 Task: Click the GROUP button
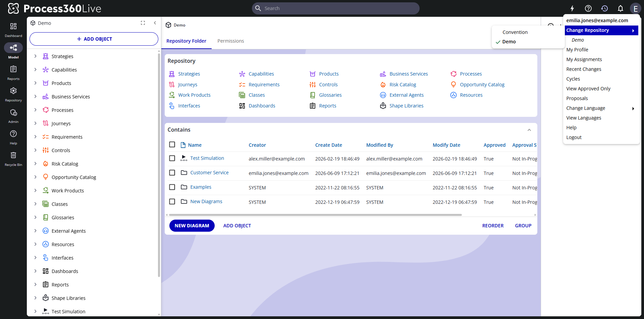pos(523,226)
